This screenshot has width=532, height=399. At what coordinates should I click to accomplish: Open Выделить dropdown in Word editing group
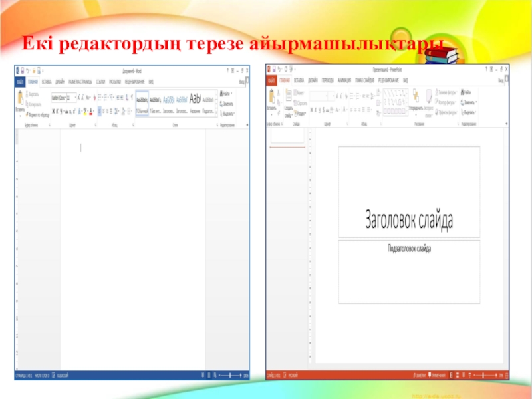click(x=227, y=113)
